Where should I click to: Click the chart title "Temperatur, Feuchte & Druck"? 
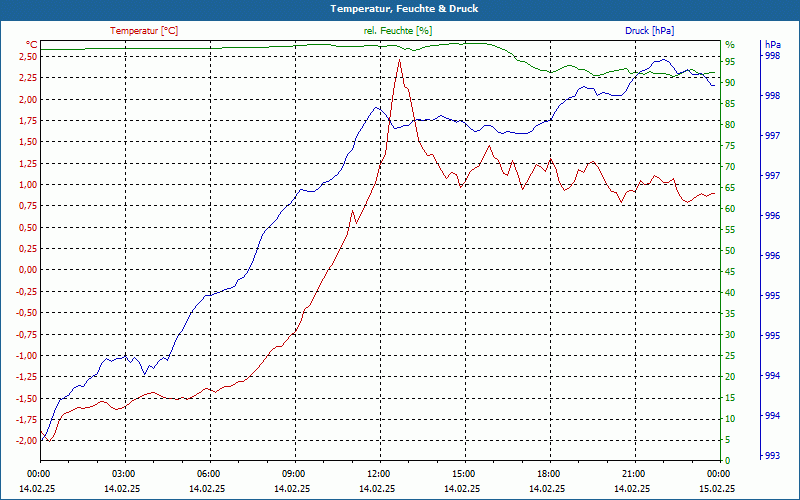point(404,9)
